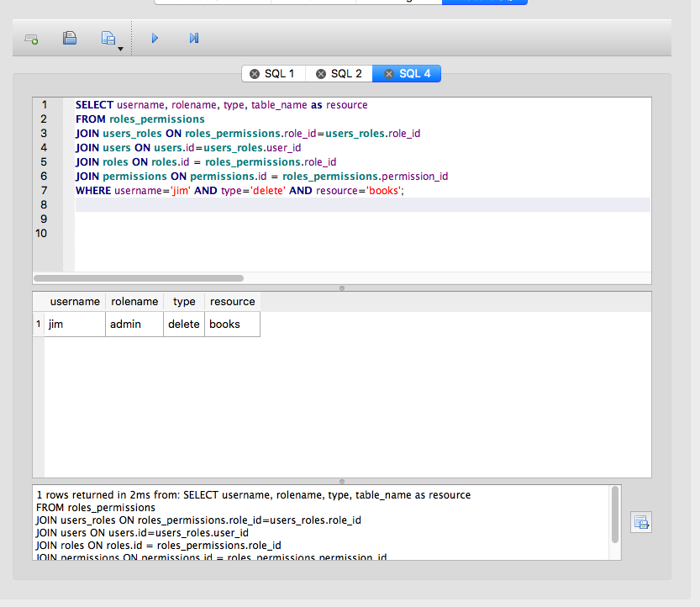Screen dimensions: 700x607
Task: Sort by the resource column header
Action: click(232, 302)
